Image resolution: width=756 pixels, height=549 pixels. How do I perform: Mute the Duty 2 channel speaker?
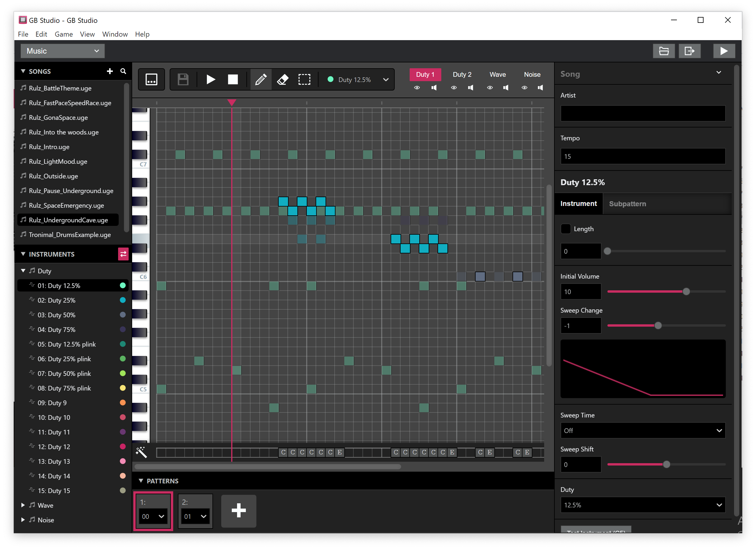tap(471, 88)
